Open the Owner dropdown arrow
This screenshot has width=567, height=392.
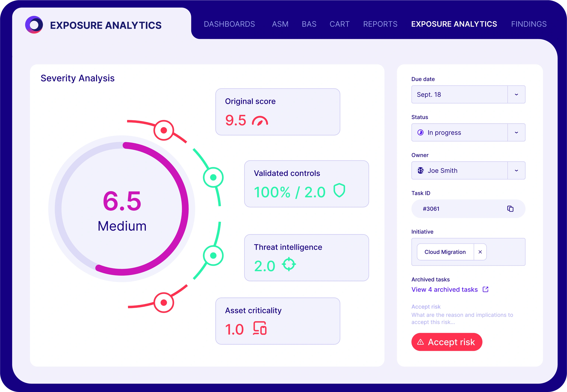coord(516,170)
